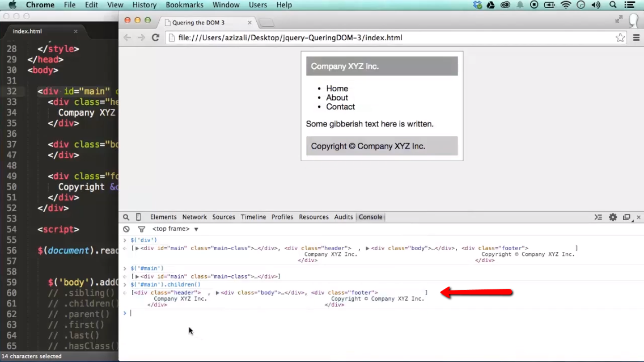This screenshot has height=362, width=644.
Task: Click editor line 54 script tag
Action: 58,229
